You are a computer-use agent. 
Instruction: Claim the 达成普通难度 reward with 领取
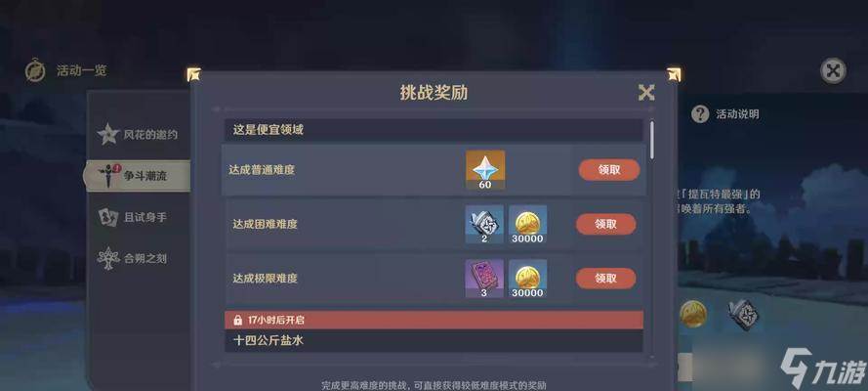pyautogui.click(x=609, y=170)
